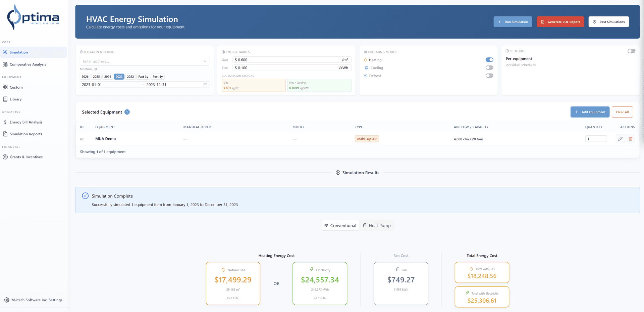Switch to Conventional tab
Screen dimensions: 644x312
(x=340, y=225)
